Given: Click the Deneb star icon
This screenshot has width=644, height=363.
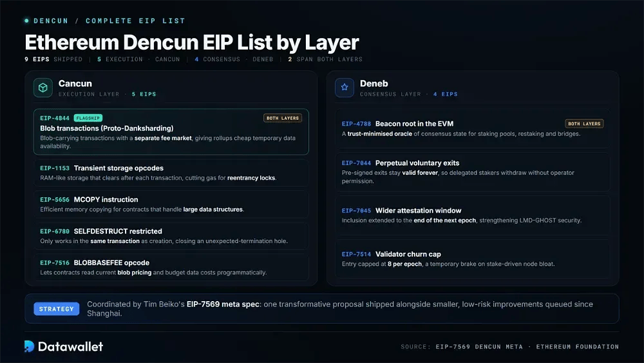Looking at the screenshot, I should tap(344, 88).
